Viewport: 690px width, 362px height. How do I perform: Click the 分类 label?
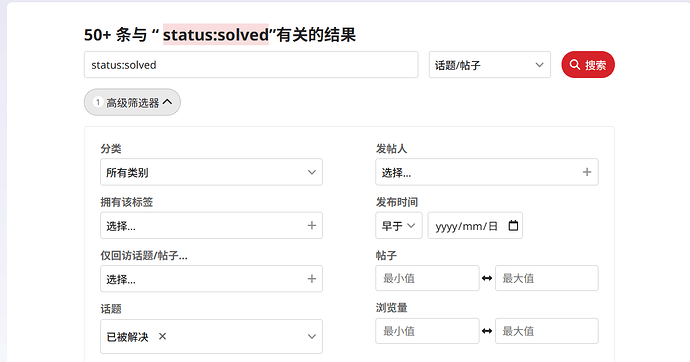click(110, 149)
